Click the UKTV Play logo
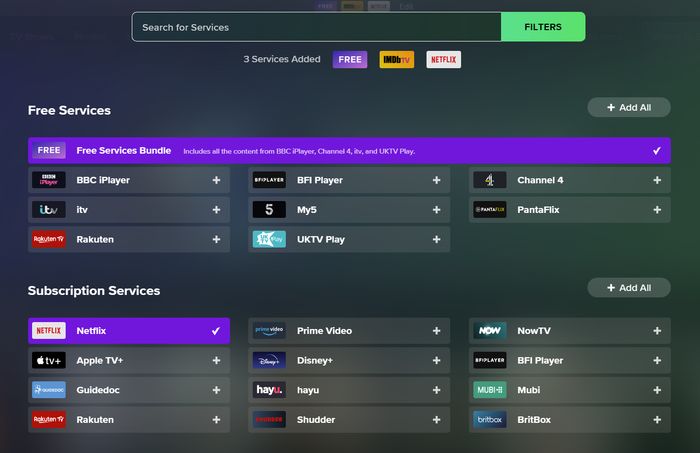Viewport: 700px width, 453px height. click(269, 239)
